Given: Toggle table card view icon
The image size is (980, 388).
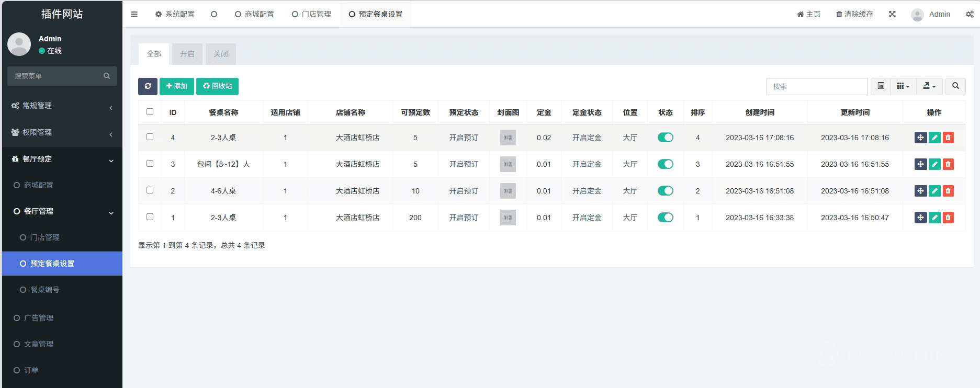Looking at the screenshot, I should (881, 86).
